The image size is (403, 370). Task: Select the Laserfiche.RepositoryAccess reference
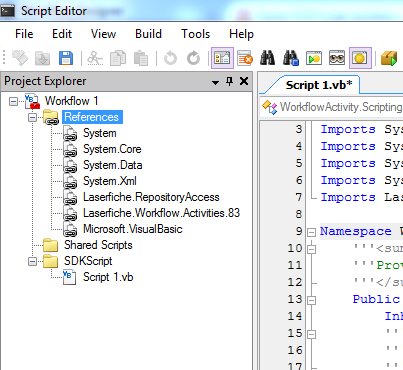(151, 197)
